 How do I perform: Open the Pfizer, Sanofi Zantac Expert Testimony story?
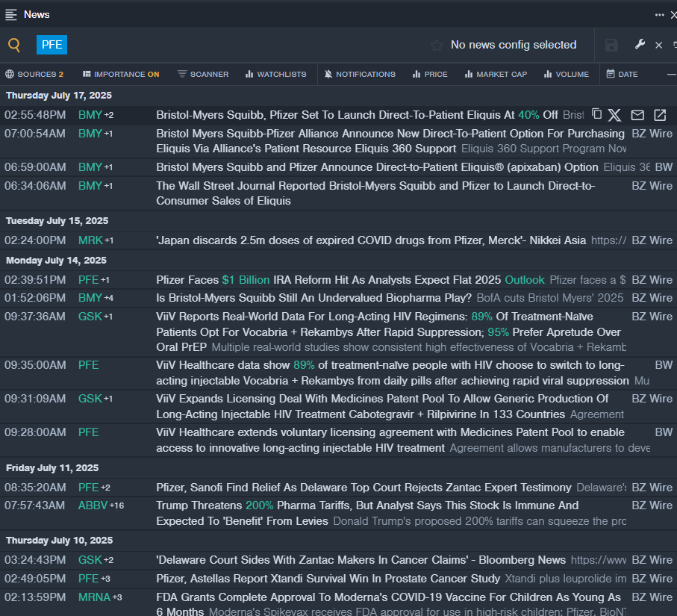click(364, 488)
